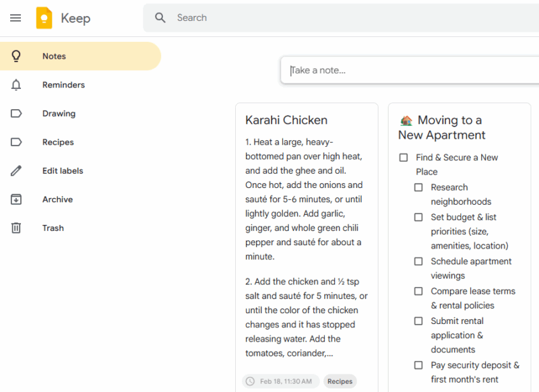Check the Research neighborhoods item

click(418, 187)
